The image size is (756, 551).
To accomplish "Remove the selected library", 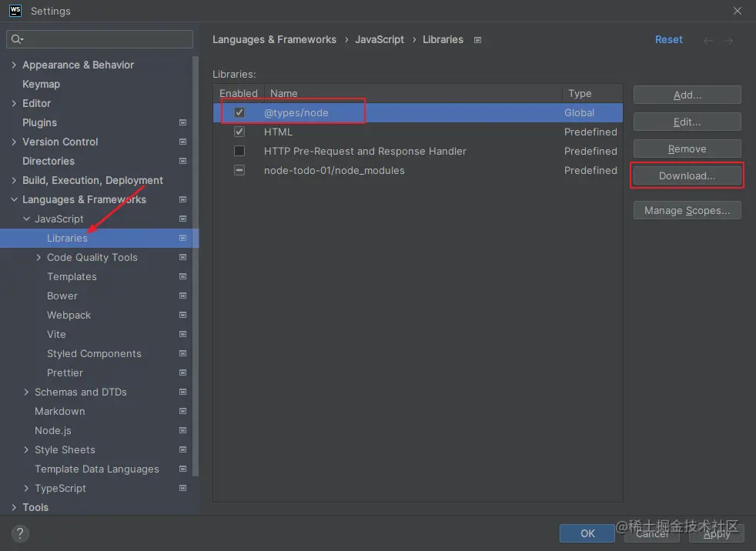I will [687, 149].
